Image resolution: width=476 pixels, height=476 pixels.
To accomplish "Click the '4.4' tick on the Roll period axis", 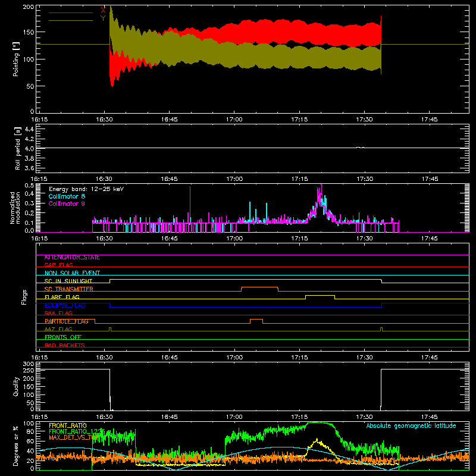I will click(x=29, y=129).
